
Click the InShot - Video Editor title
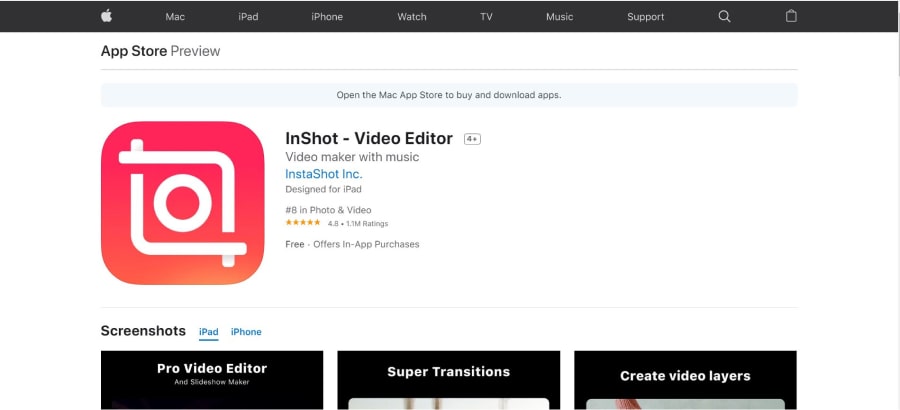pyautogui.click(x=369, y=138)
